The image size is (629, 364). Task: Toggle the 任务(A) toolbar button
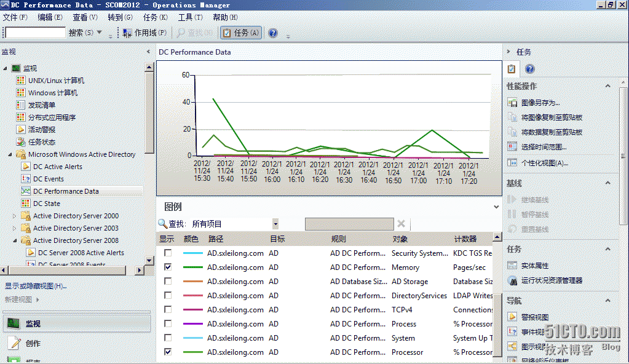click(x=241, y=33)
